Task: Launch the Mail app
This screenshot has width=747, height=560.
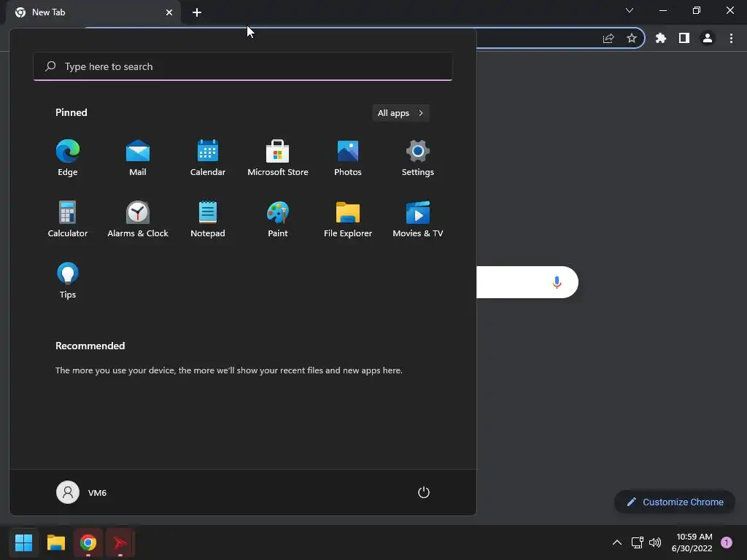Action: click(138, 158)
